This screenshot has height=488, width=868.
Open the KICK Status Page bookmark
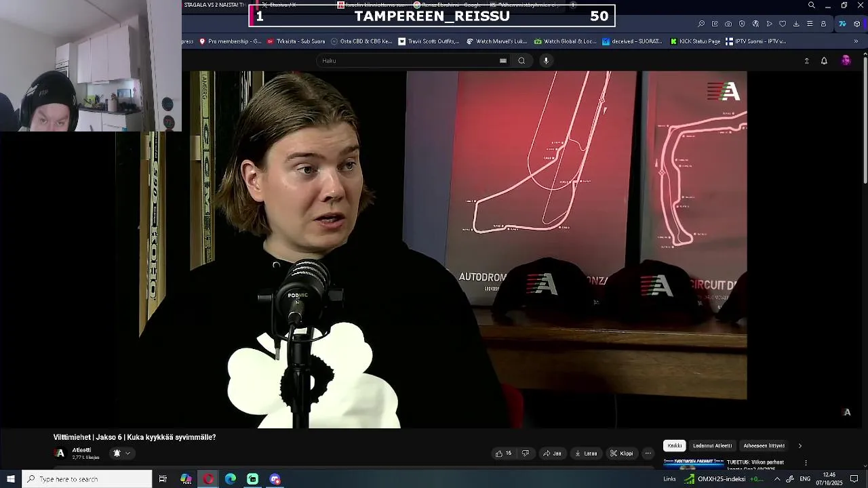pos(695,41)
